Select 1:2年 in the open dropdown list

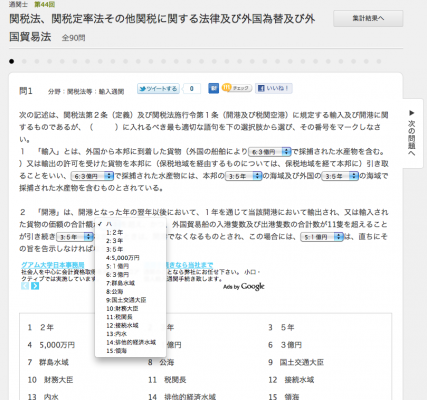131,232
